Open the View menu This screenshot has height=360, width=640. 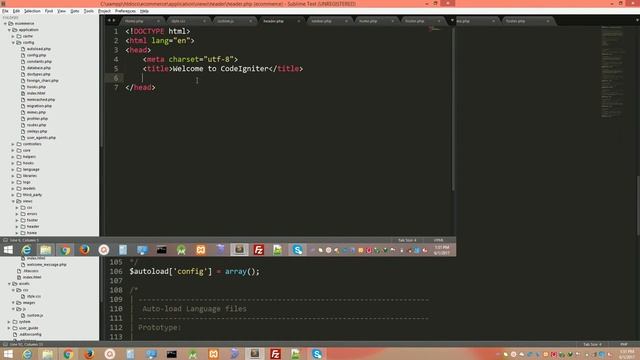[x=61, y=11]
